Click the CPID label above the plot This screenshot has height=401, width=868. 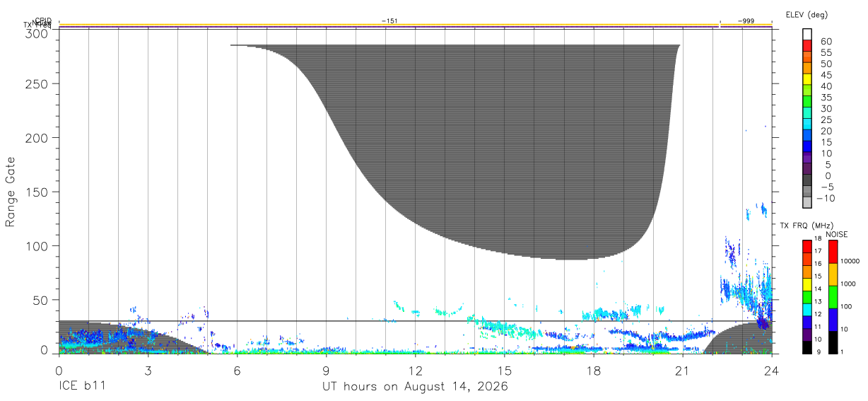coord(43,21)
